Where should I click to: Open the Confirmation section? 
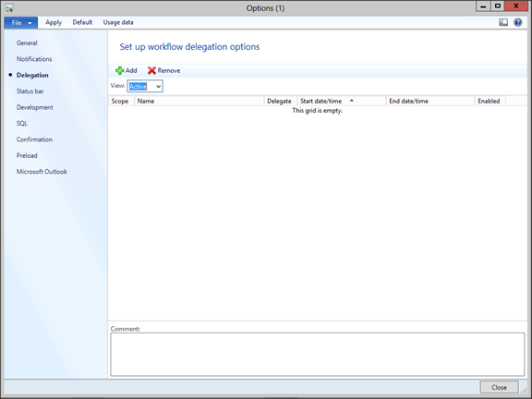(x=34, y=139)
